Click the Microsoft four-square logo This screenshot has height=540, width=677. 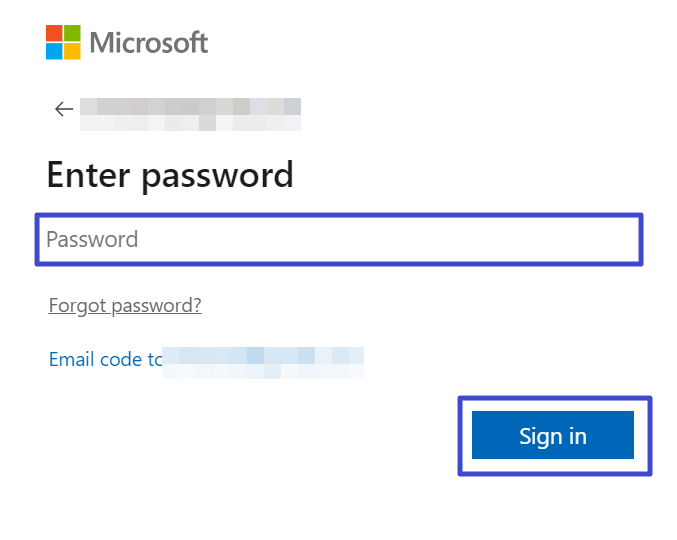click(62, 42)
